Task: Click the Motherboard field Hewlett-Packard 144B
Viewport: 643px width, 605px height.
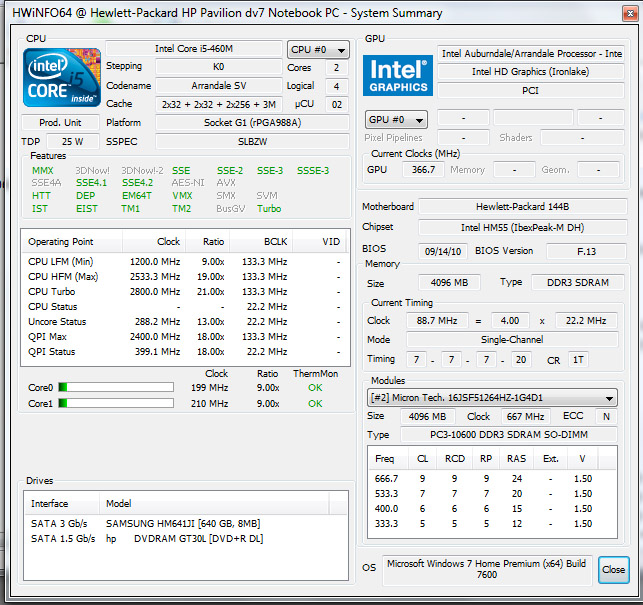Action: 522,206
